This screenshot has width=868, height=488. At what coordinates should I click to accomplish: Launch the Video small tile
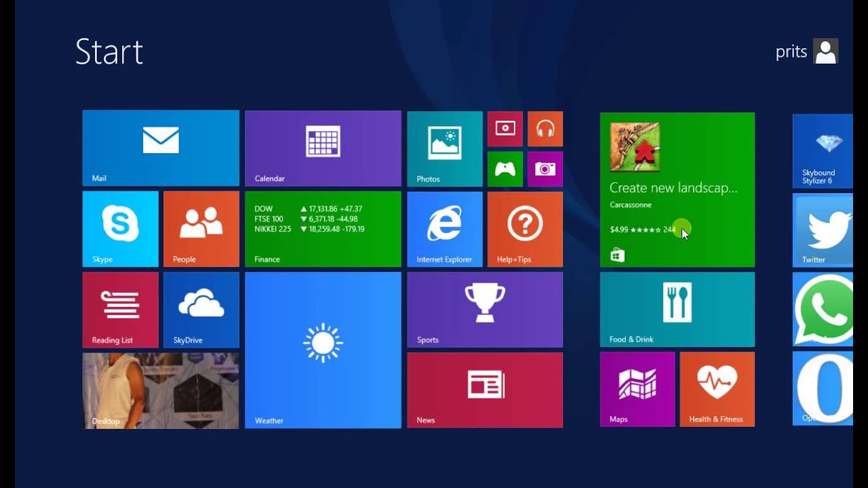[505, 129]
